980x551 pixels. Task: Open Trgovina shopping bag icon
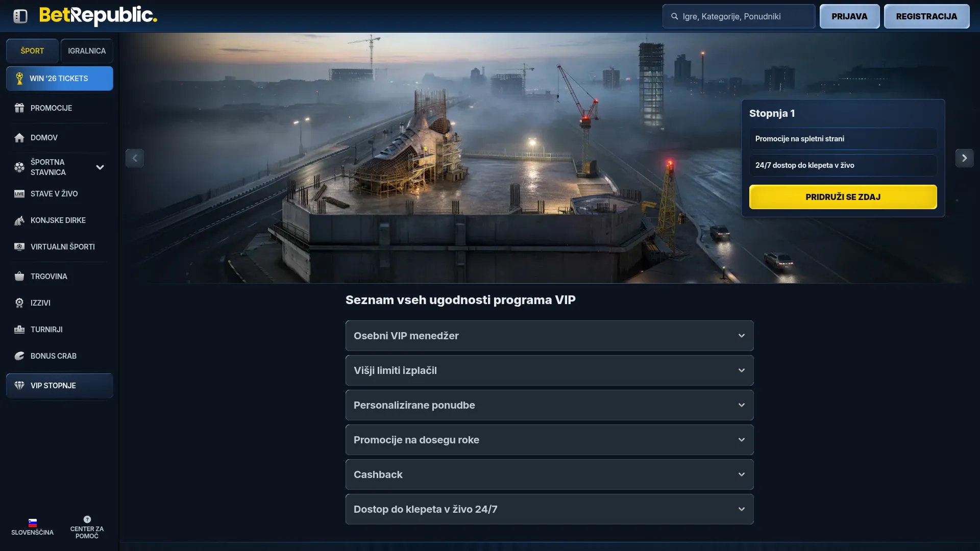pos(19,277)
